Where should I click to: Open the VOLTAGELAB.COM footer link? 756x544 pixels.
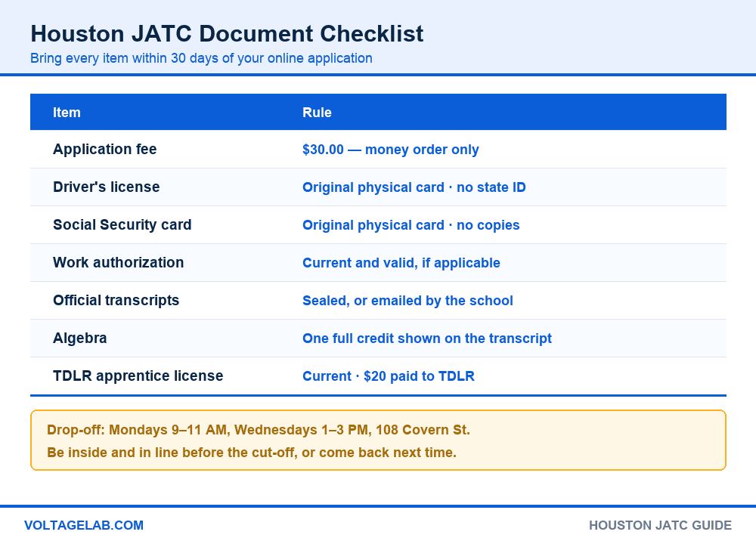tap(84, 525)
